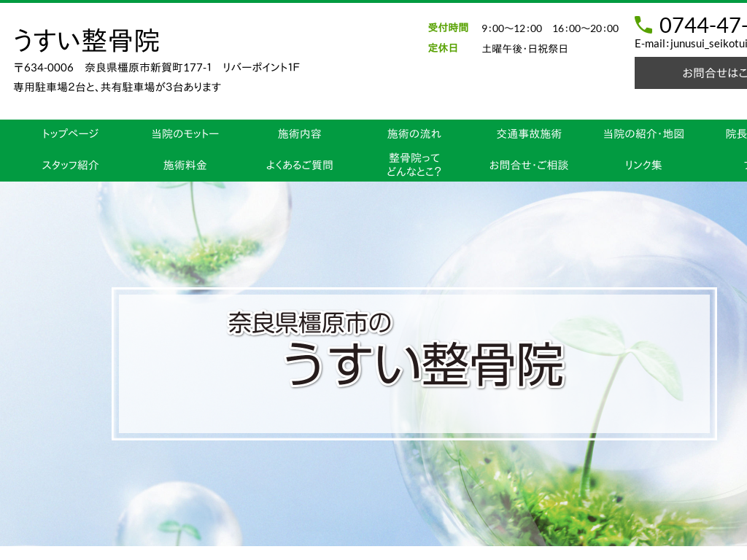Select 整骨院ってどんなとこ? menu item
The height and width of the screenshot is (560, 747).
tap(414, 166)
